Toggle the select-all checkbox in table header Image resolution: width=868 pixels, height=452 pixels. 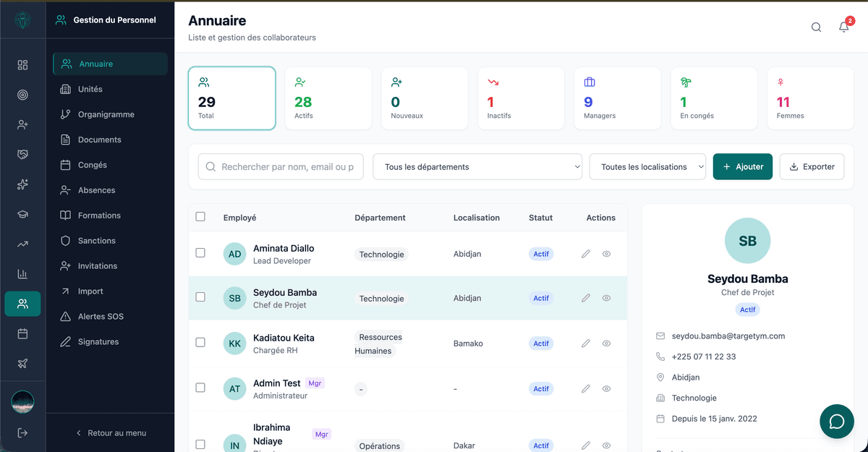click(200, 217)
